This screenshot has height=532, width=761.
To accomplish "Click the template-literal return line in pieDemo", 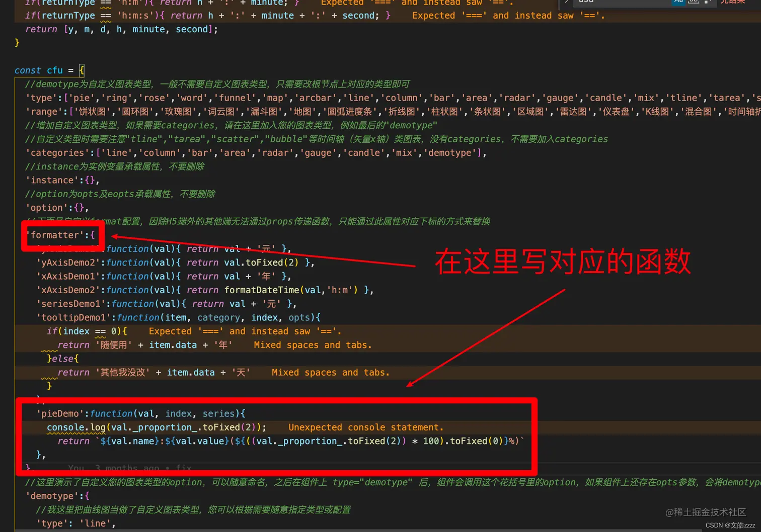I will (291, 441).
